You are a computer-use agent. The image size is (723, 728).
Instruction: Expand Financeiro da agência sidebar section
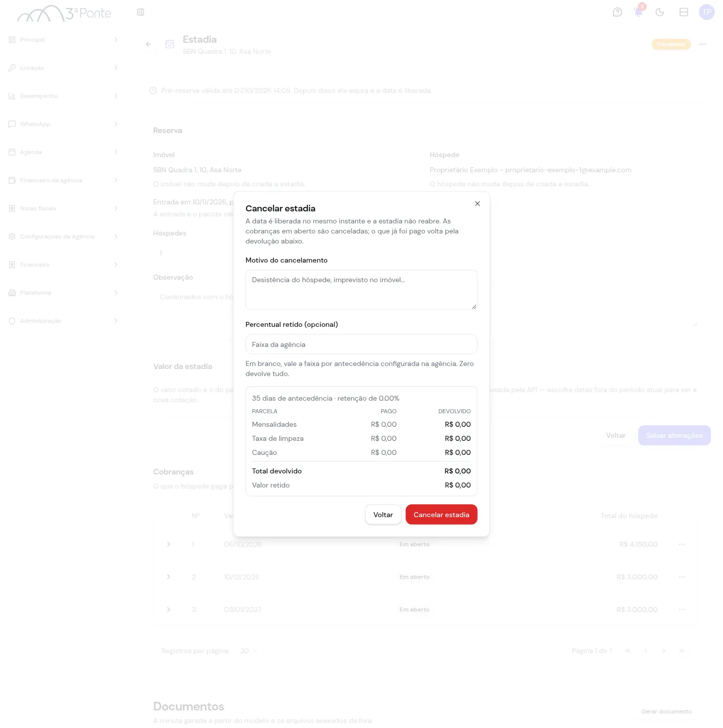(x=63, y=180)
